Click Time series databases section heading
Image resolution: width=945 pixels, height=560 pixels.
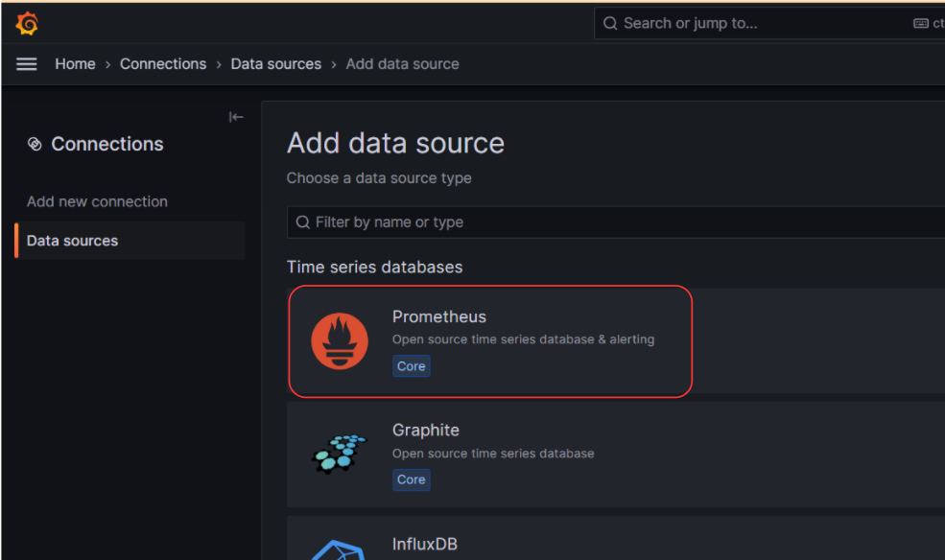(x=374, y=268)
